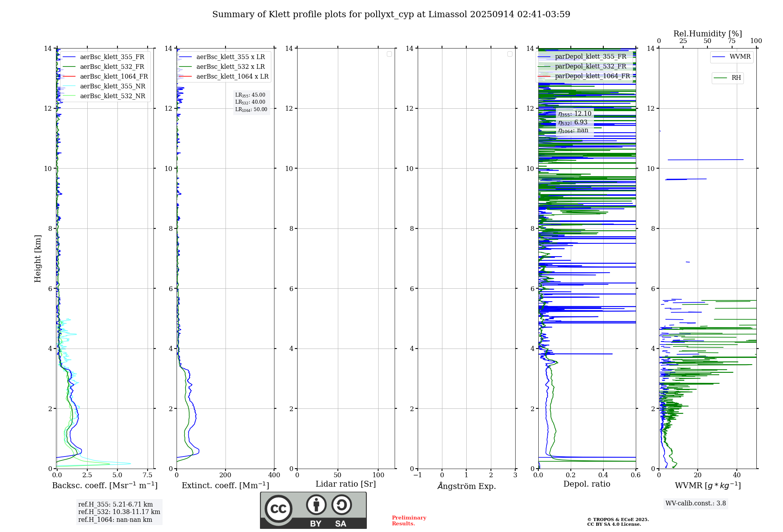Viewport: 783px width, 532px height.
Task: Click cyan line swatch for aerBsc_klett_355_NR
Action: (69, 86)
